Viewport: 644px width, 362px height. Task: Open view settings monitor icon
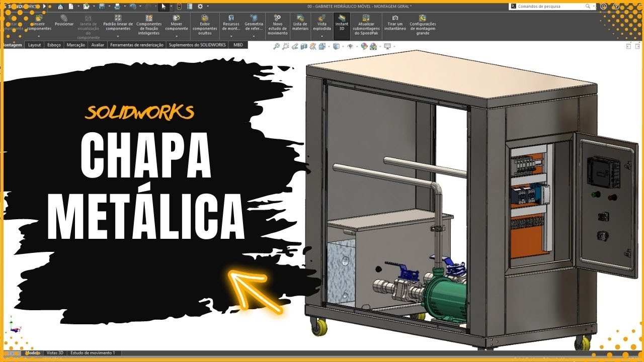click(387, 46)
